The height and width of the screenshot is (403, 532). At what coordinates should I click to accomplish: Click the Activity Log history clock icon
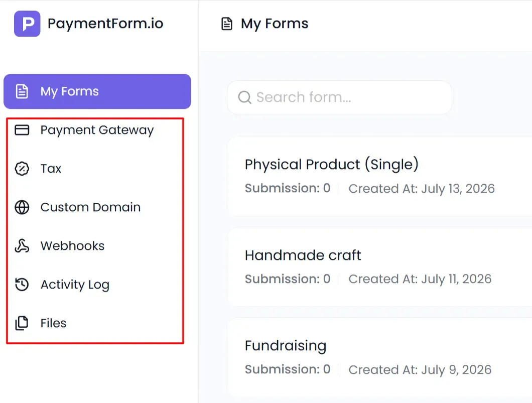coord(22,284)
